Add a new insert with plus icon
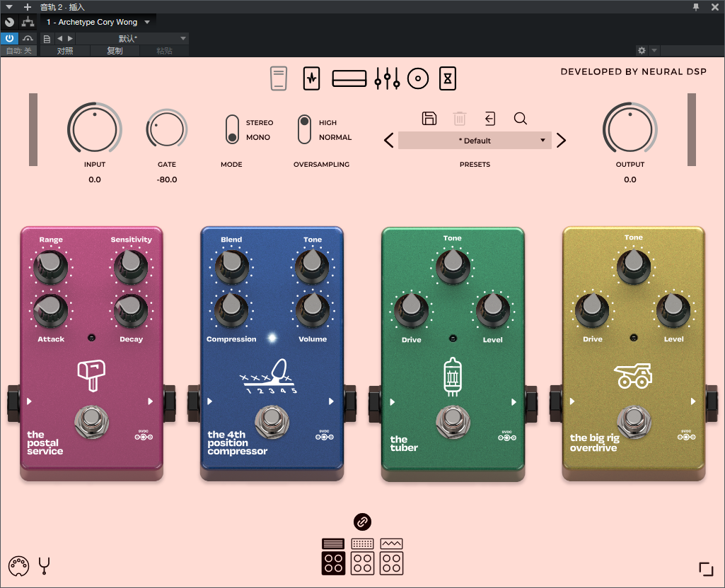 pos(28,7)
